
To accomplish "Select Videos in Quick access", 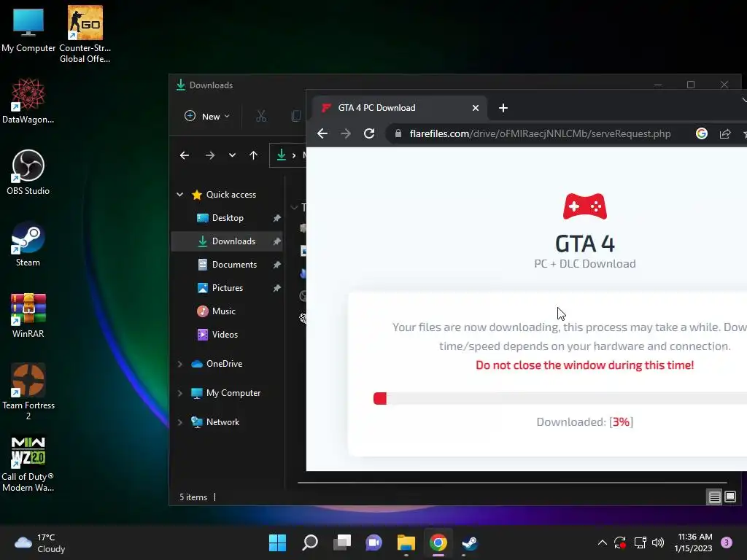I will point(227,335).
